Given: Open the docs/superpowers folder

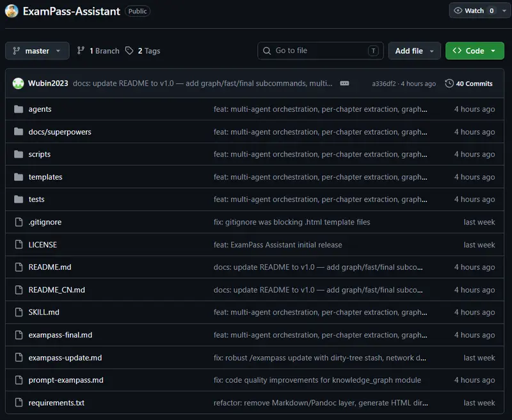Looking at the screenshot, I should (60, 132).
